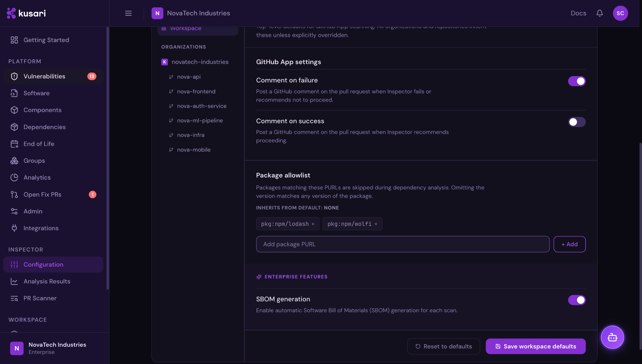The width and height of the screenshot is (642, 364).
Task: Click Save workspace defaults
Action: (535, 346)
